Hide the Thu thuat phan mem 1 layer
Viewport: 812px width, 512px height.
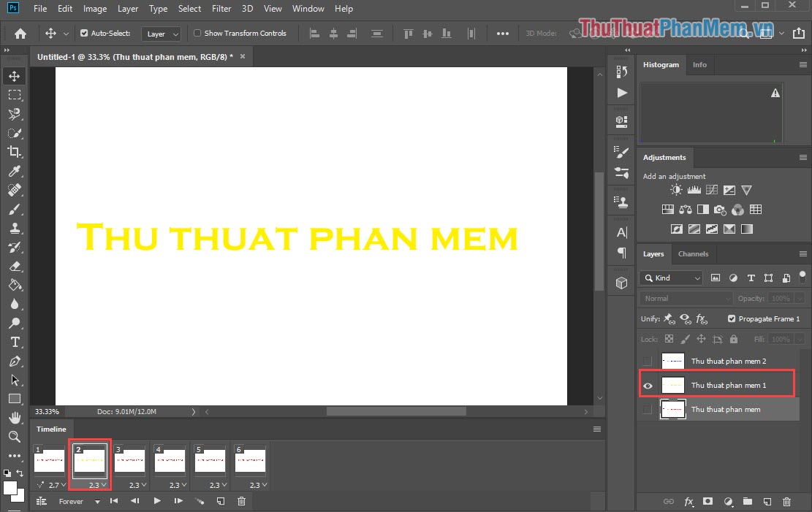pyautogui.click(x=648, y=385)
